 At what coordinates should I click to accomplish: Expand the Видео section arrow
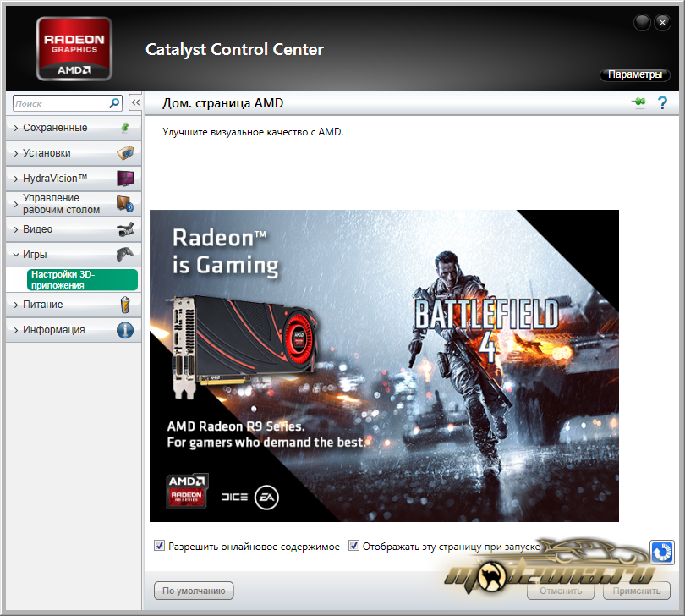click(16, 229)
